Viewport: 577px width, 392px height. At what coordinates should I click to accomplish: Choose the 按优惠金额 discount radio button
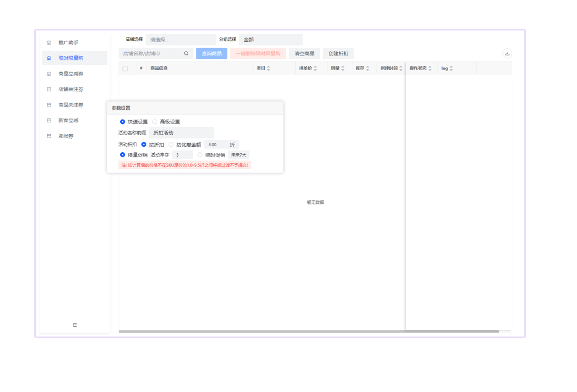tap(171, 145)
